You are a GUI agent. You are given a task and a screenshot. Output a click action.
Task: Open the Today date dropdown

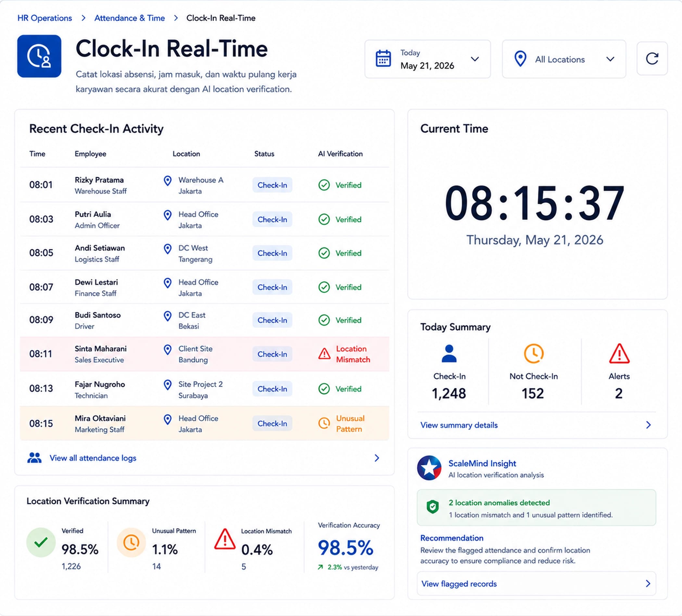pyautogui.click(x=428, y=59)
